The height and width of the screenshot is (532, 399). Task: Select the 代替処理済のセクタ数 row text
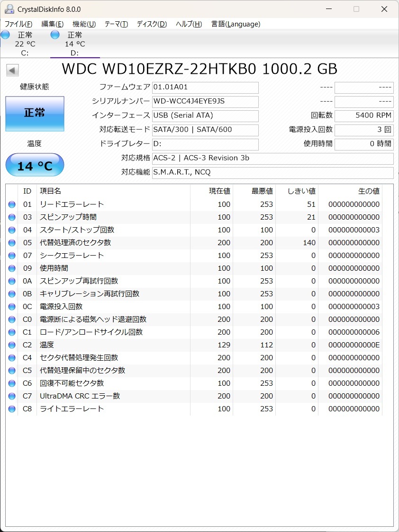coord(75,243)
